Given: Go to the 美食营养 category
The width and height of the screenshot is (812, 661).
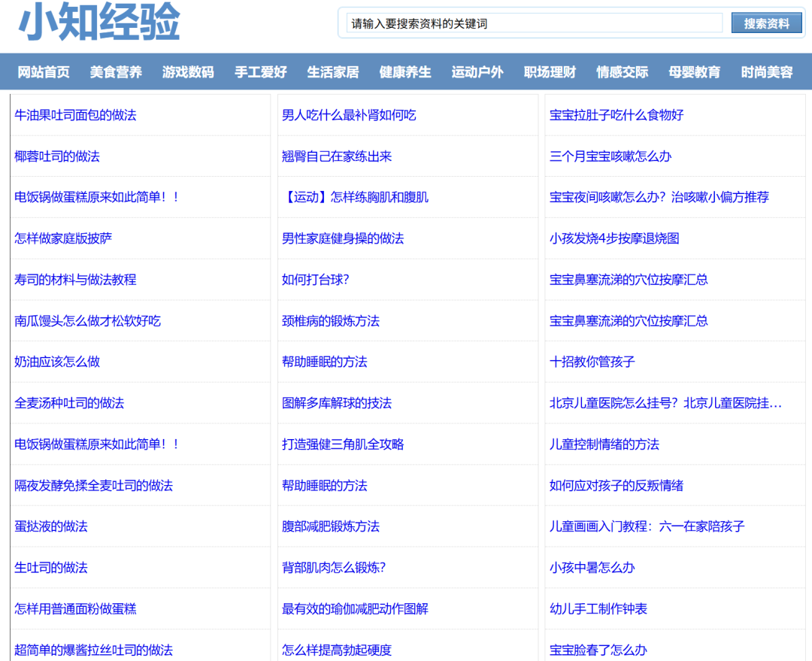Looking at the screenshot, I should pos(116,72).
